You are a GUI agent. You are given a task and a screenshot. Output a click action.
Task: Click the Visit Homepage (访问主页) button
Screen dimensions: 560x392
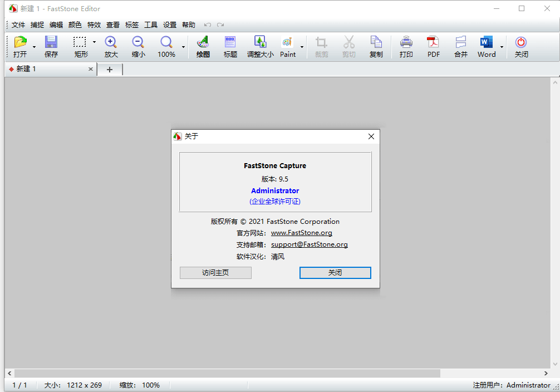(x=215, y=273)
